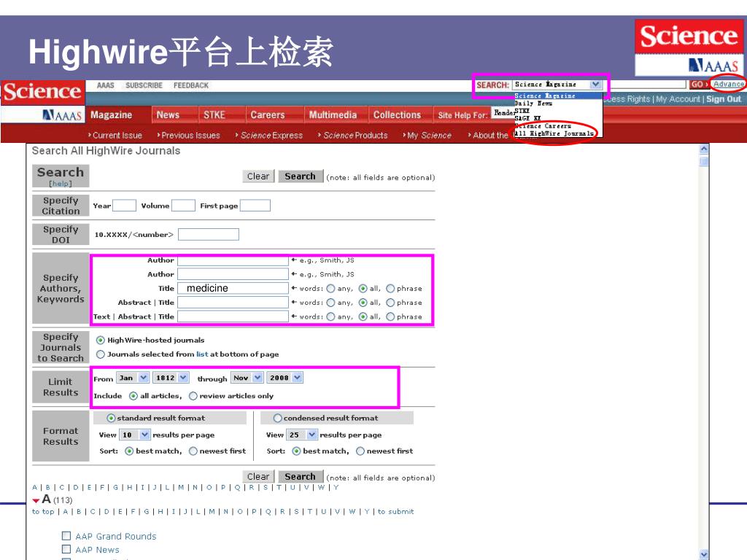Click the Title field containing medicine
The width and height of the screenshot is (747, 560).
click(233, 288)
